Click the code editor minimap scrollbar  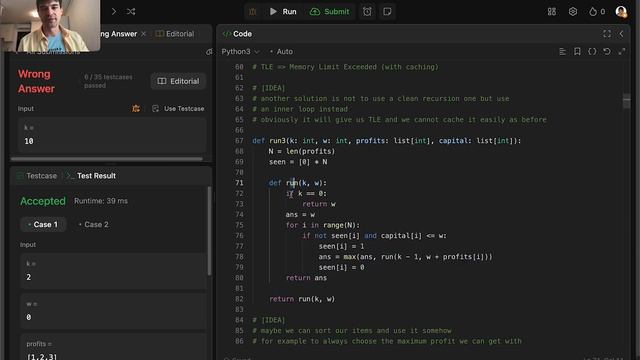627,101
